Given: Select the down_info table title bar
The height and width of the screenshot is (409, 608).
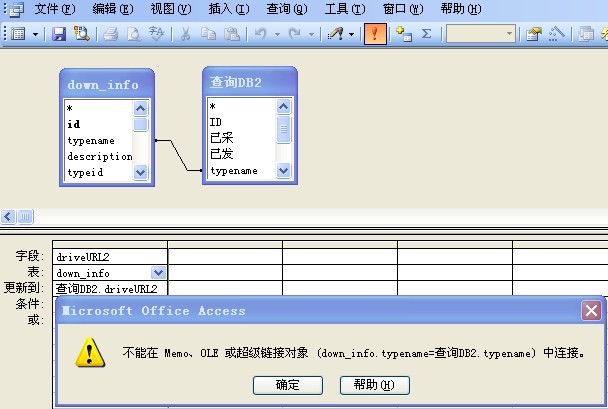Looking at the screenshot, I should (x=107, y=85).
